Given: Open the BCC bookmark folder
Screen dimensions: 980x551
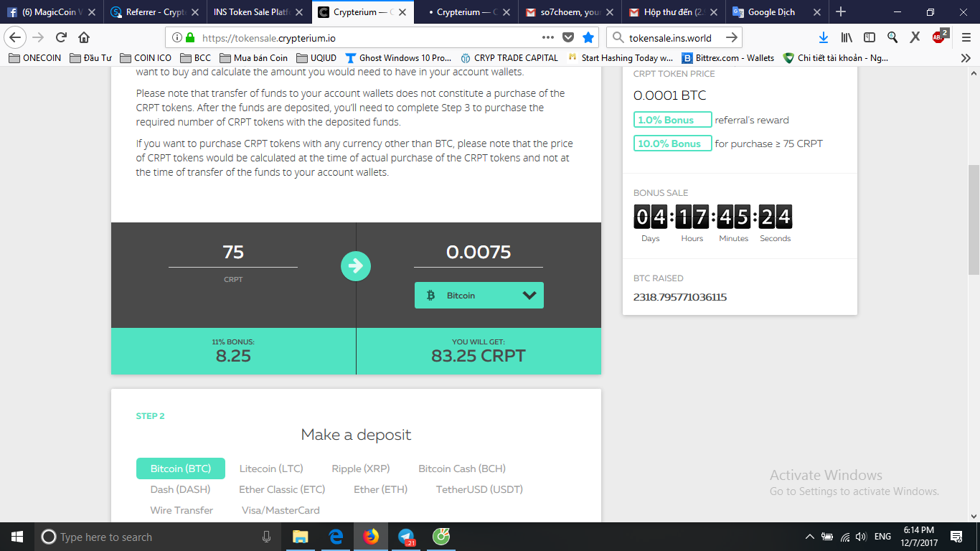Looking at the screenshot, I should [x=196, y=58].
